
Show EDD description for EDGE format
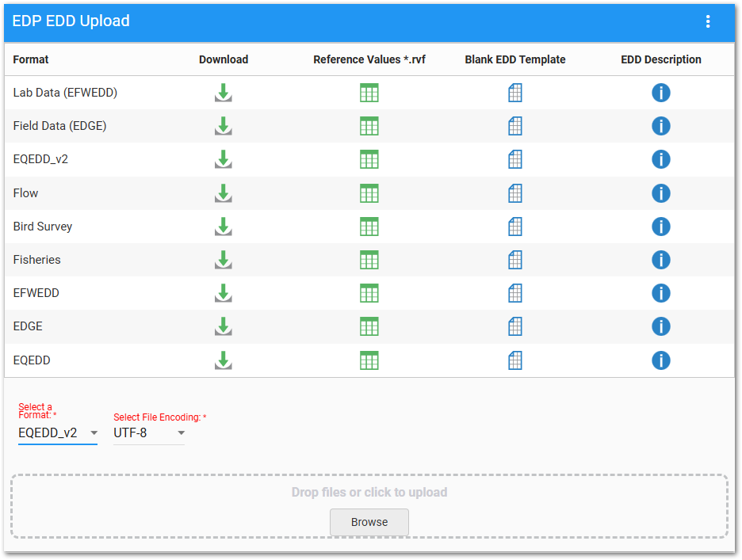point(660,326)
